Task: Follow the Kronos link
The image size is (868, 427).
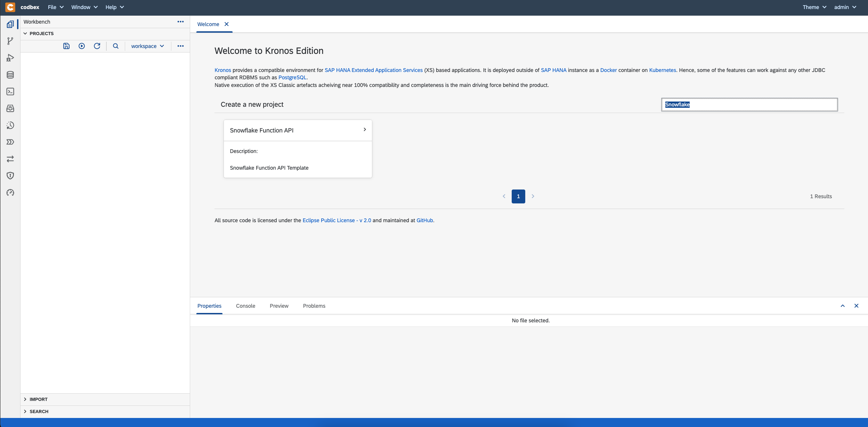Action: [223, 70]
